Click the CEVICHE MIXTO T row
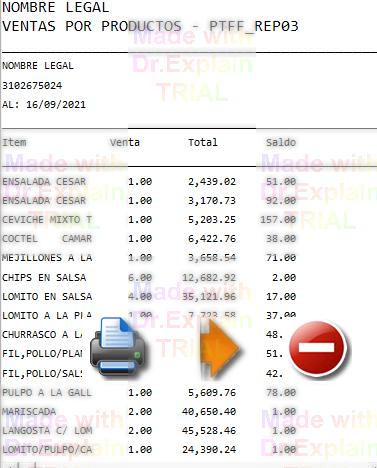Screen dimensions: 377x468 click(149, 220)
